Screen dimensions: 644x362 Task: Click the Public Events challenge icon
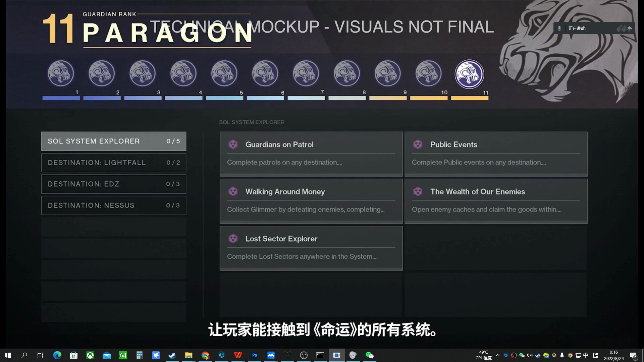pos(418,144)
